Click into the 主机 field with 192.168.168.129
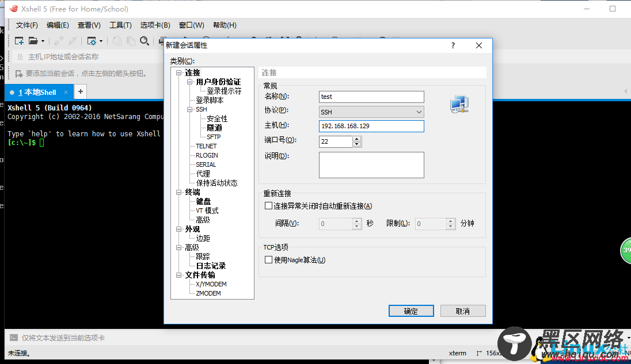This screenshot has height=364, width=631. [x=371, y=126]
